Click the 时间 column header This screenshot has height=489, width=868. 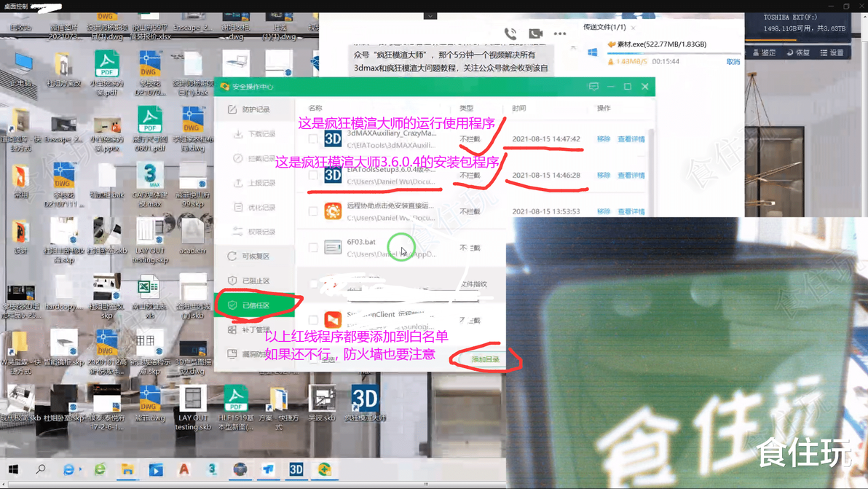click(x=518, y=108)
